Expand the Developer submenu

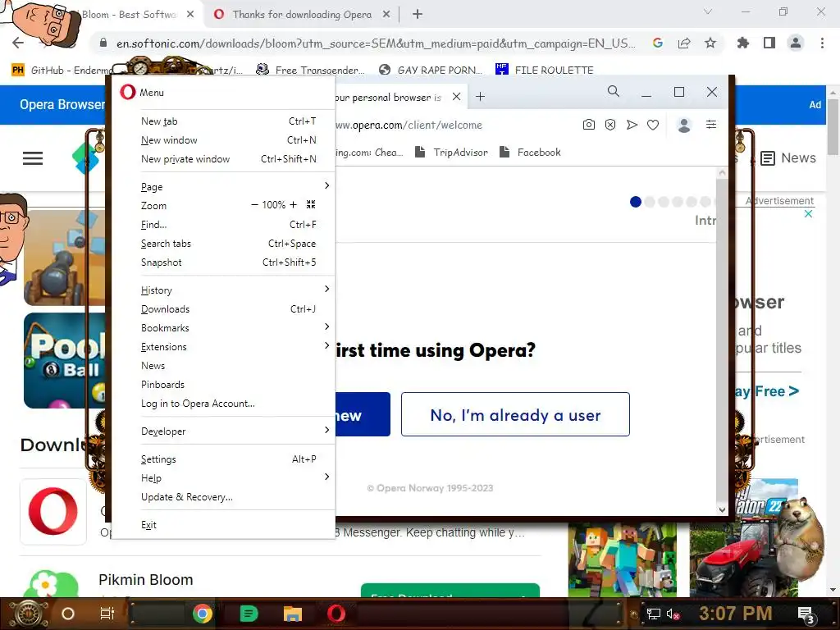235,431
